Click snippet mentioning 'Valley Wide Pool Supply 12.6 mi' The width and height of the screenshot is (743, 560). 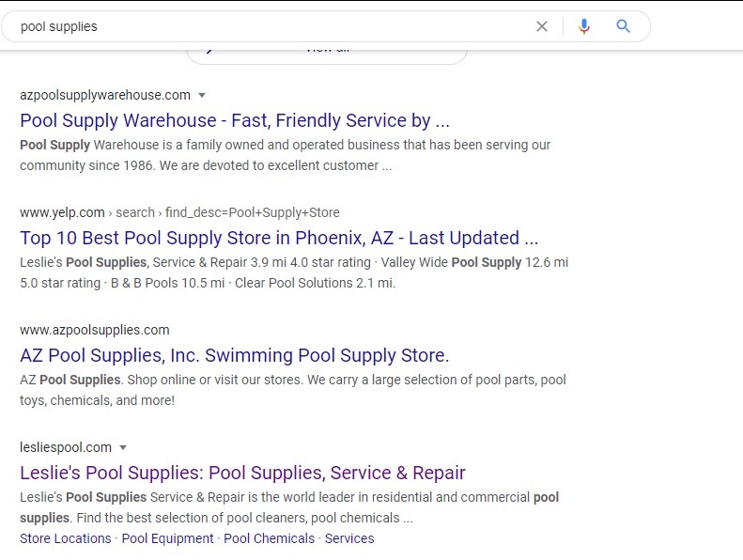pos(474,262)
